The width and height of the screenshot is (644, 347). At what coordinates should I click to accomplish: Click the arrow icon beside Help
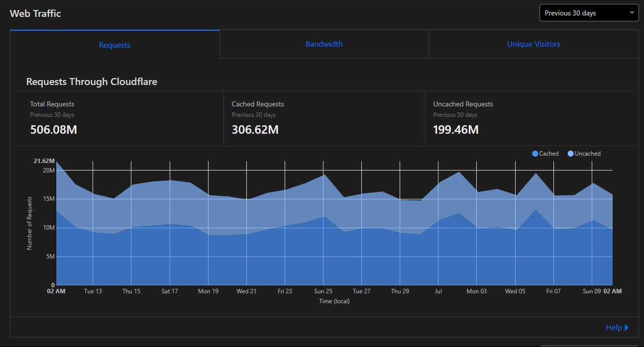pos(627,328)
